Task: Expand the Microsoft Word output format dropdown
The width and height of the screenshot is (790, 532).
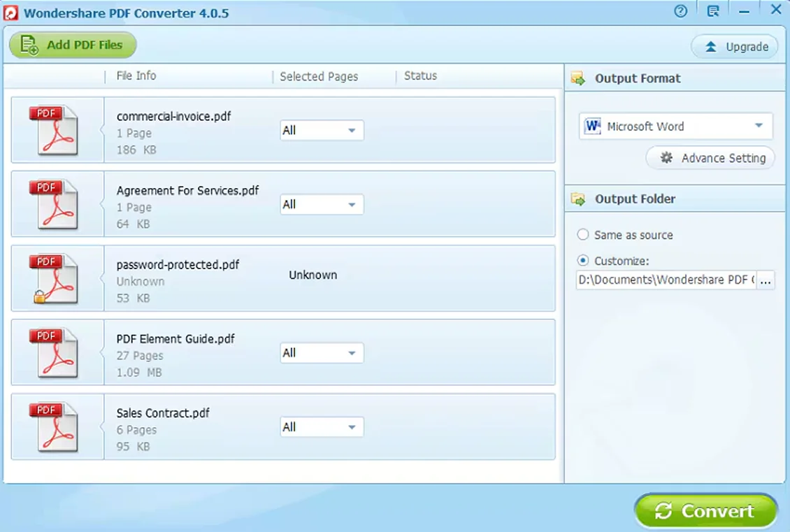Action: [675, 126]
